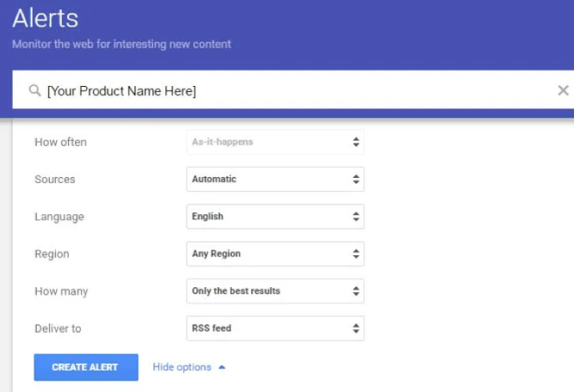Open the How often dropdown
The width and height of the screenshot is (574, 392).
[x=275, y=142]
